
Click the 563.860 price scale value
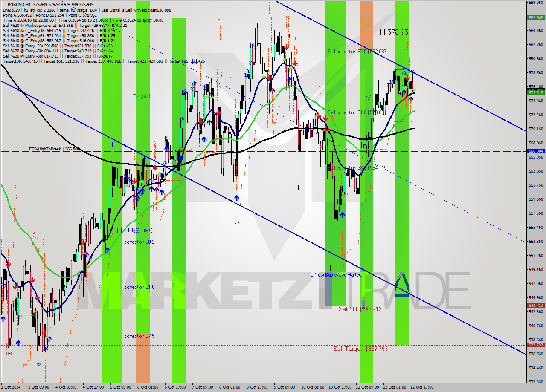pyautogui.click(x=536, y=171)
